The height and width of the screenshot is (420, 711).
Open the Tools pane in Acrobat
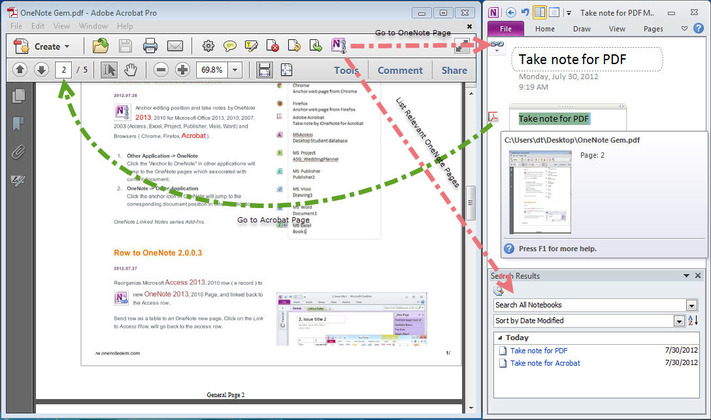[346, 70]
